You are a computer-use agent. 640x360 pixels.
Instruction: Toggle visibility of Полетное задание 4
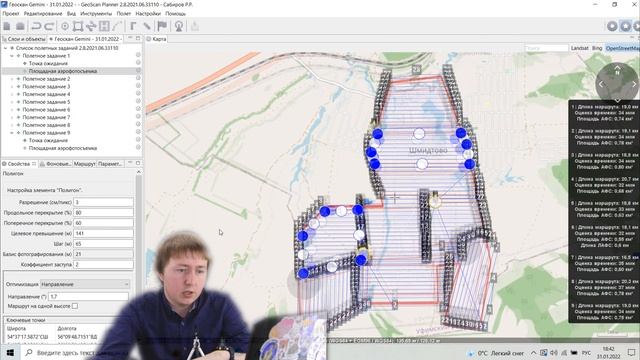click(138, 94)
